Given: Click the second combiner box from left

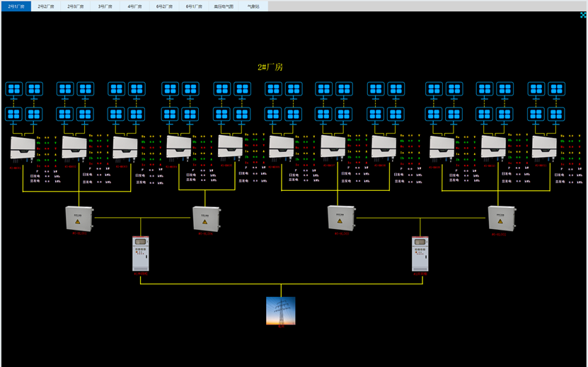Looking at the screenshot, I should pyautogui.click(x=206, y=218).
